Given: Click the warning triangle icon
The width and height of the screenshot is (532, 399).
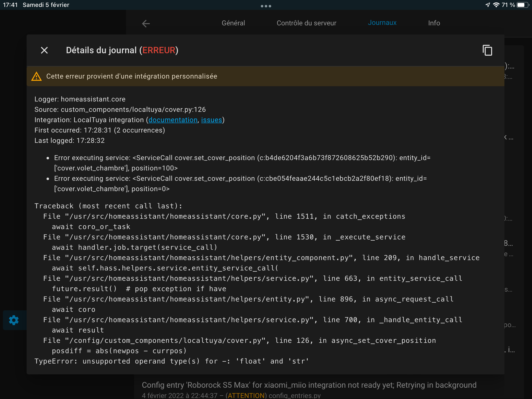Looking at the screenshot, I should [x=36, y=76].
